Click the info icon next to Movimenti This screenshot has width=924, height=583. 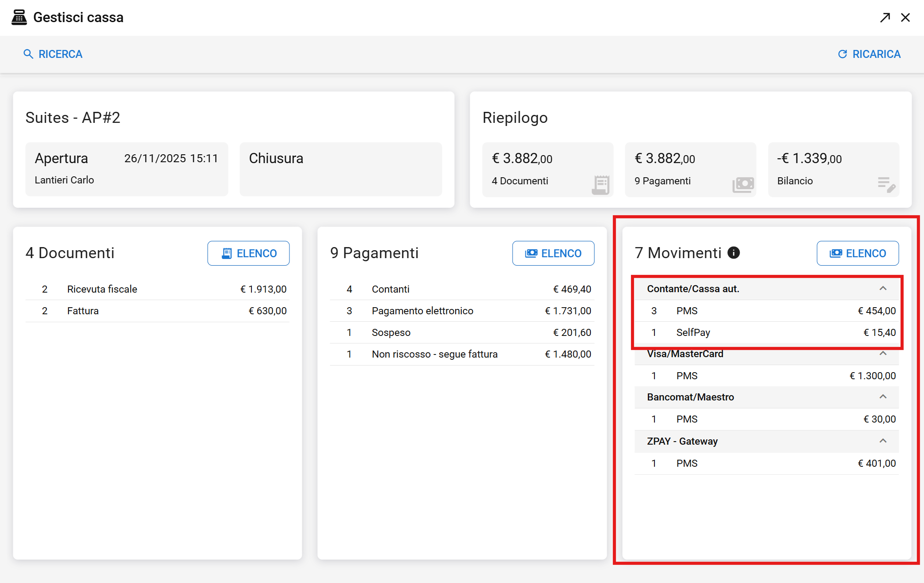734,253
